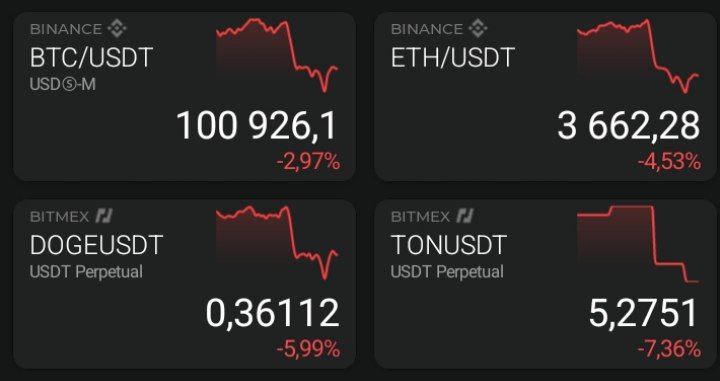Image resolution: width=720 pixels, height=381 pixels.
Task: Click the Binance logo icon on ETH card
Action: click(x=478, y=29)
